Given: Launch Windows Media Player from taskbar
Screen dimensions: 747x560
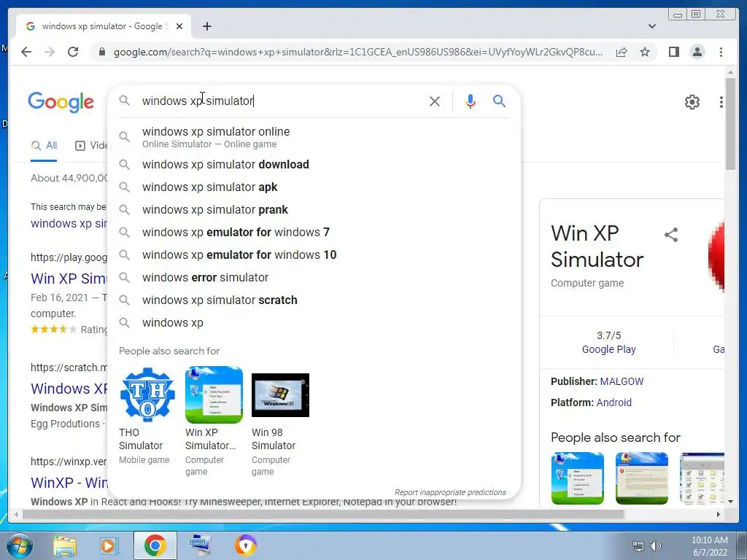Looking at the screenshot, I should (x=109, y=545).
